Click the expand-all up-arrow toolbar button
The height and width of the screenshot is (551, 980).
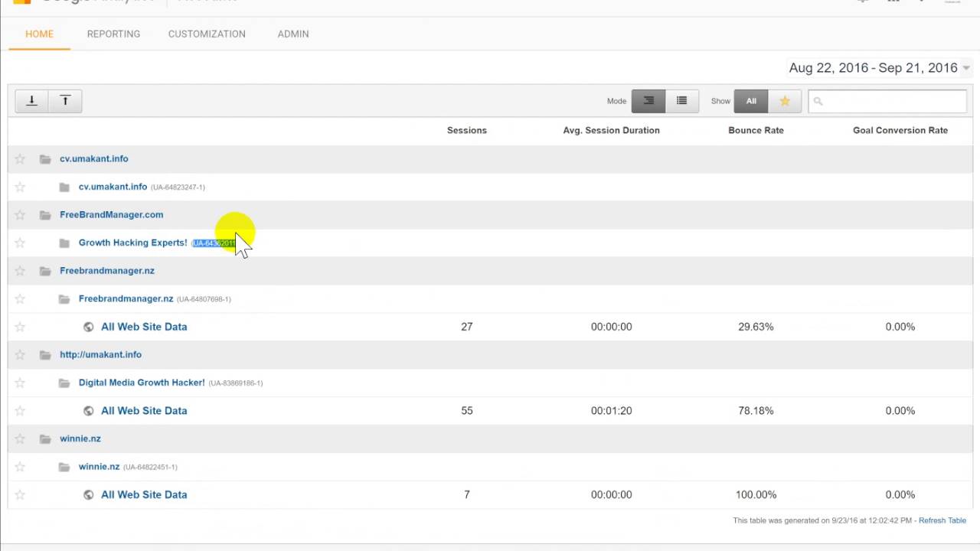coord(66,100)
